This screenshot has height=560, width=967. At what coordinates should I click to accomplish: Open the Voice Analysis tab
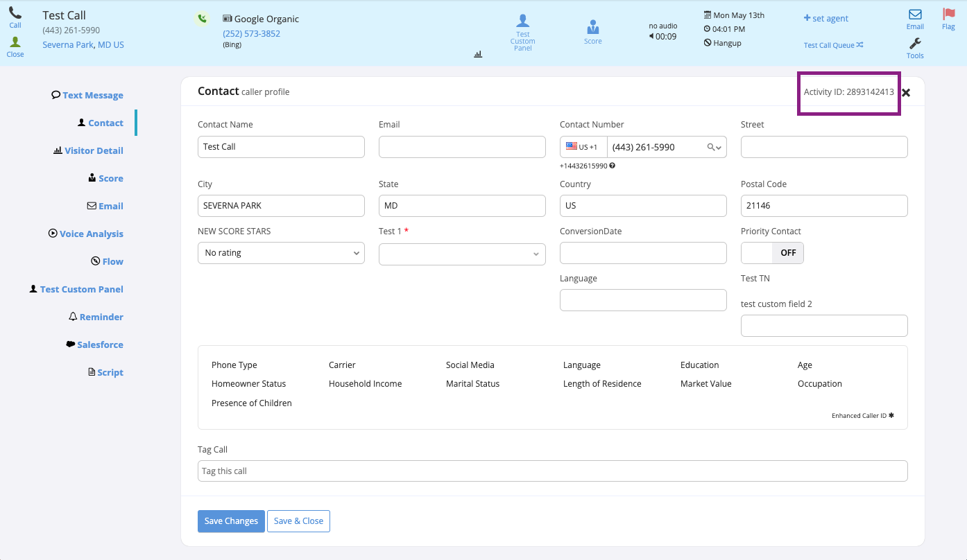click(x=86, y=234)
